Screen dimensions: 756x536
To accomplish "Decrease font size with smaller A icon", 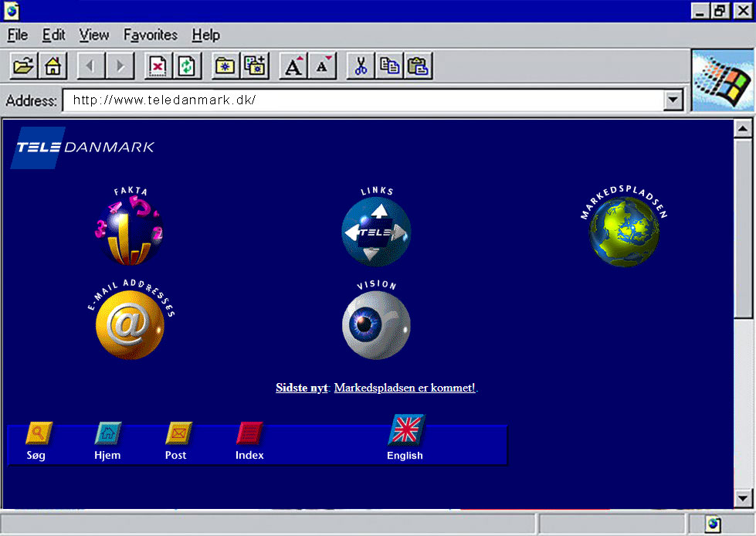I will [322, 66].
